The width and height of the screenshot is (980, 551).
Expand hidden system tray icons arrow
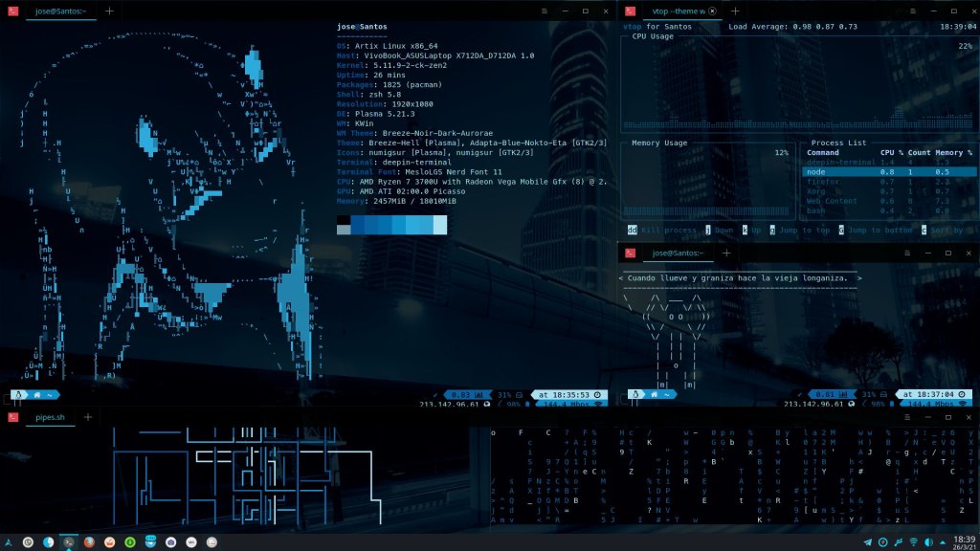click(941, 542)
